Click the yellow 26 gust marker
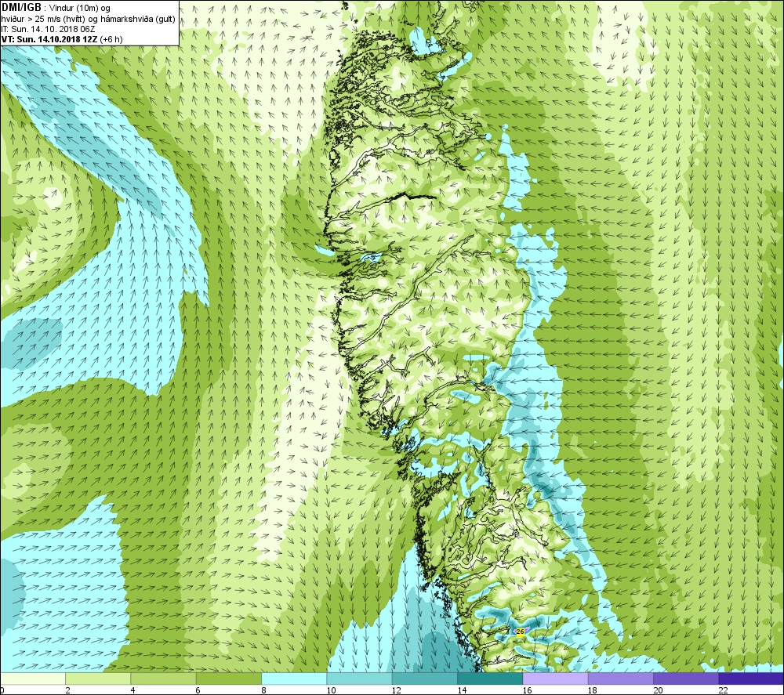Screen dimensions: 784x695 [520, 632]
